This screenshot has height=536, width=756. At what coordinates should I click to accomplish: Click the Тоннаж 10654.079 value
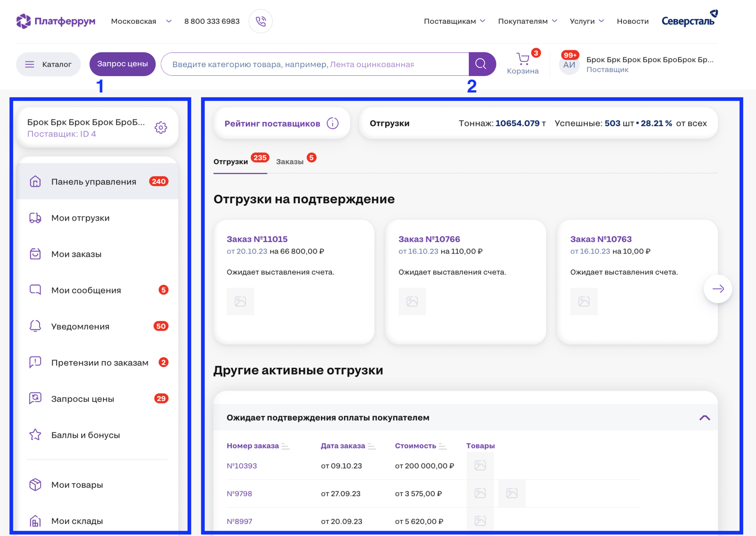(x=517, y=123)
